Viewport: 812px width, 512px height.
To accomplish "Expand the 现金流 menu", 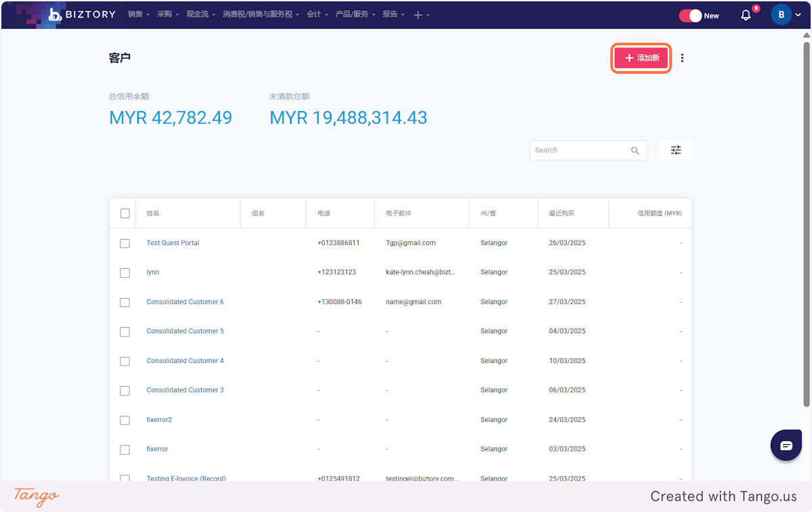I will 201,14.
